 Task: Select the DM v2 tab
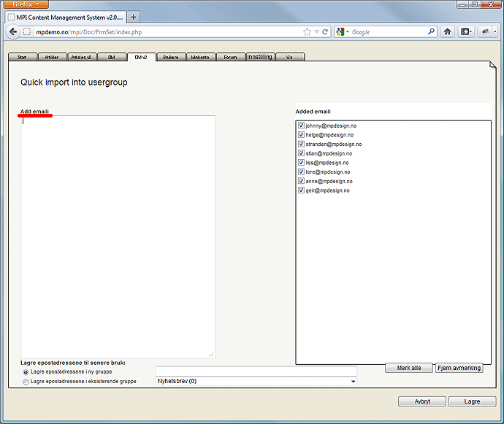tap(141, 57)
